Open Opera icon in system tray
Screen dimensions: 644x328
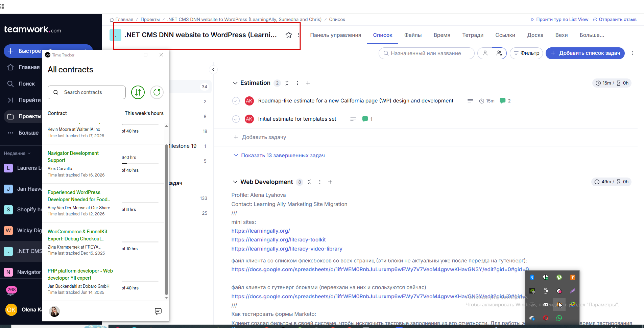click(546, 318)
